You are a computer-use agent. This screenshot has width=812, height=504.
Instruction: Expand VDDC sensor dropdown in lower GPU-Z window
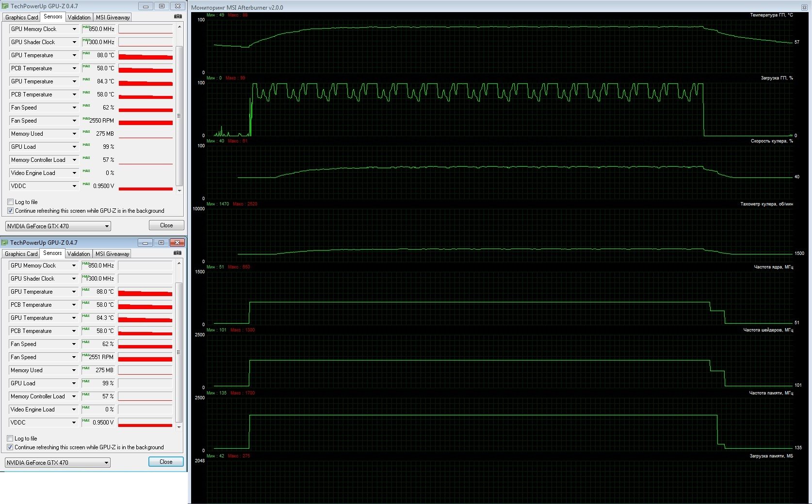click(x=74, y=423)
